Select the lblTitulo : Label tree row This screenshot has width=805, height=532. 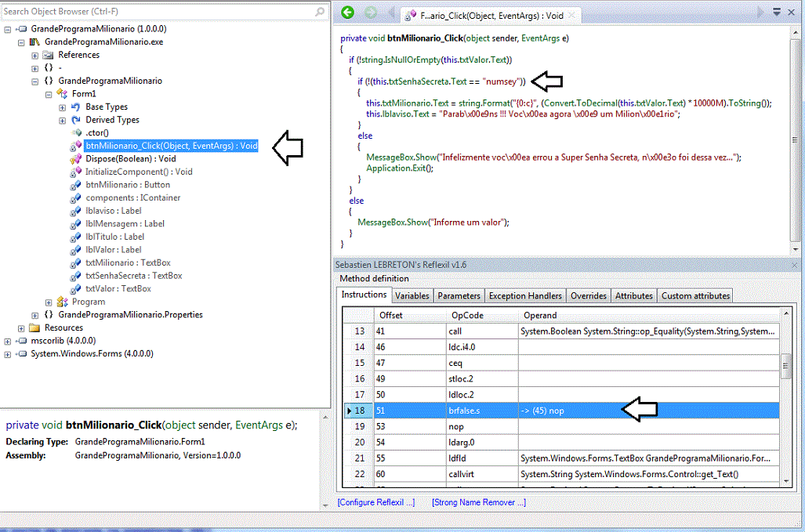point(115,237)
